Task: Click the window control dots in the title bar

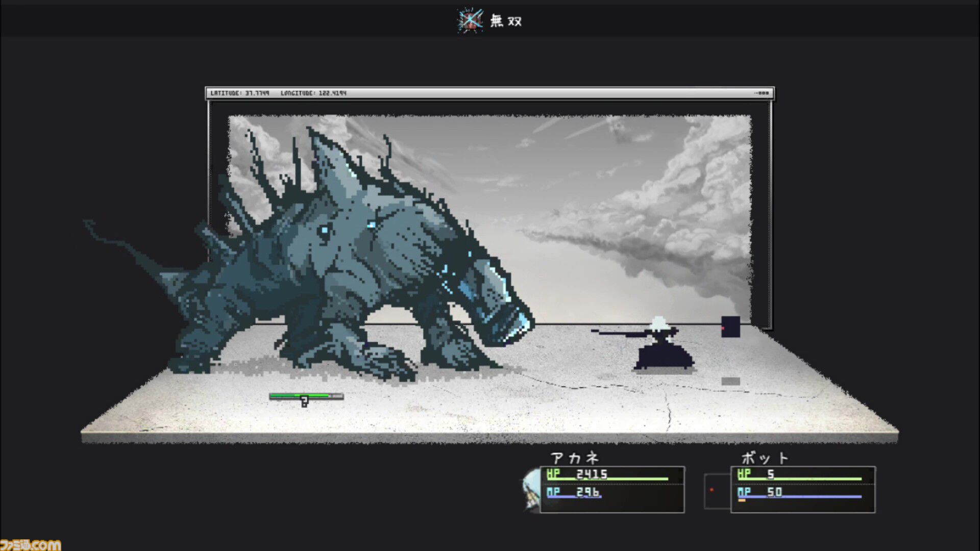Action: coord(762,93)
